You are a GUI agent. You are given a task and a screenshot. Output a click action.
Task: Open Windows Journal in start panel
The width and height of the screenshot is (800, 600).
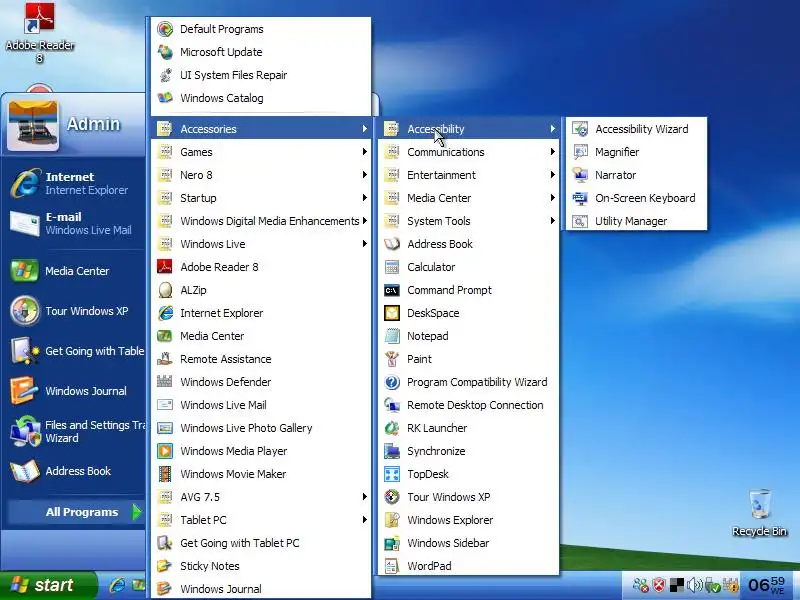pyautogui.click(x=76, y=391)
